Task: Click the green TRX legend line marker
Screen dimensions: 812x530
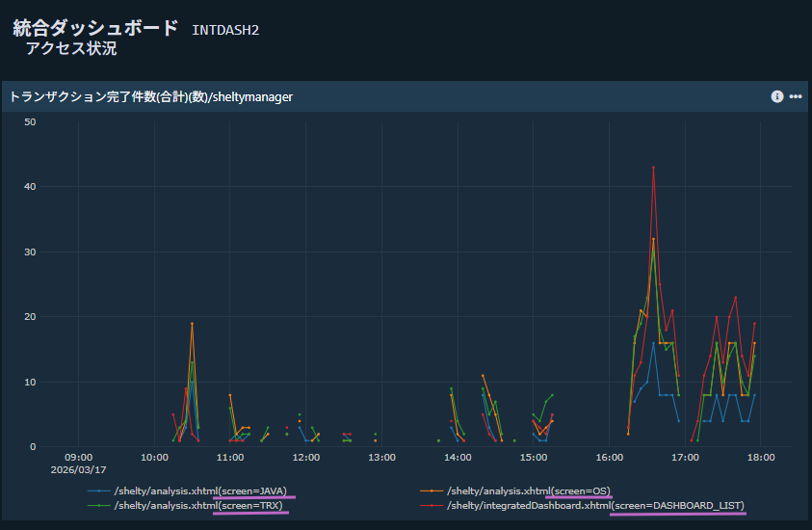Action: [x=99, y=505]
